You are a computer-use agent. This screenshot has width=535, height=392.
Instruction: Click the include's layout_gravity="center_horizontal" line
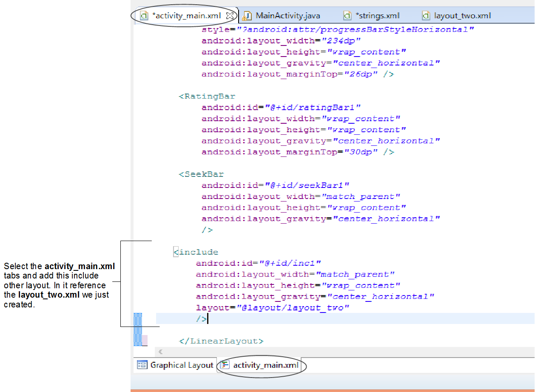[315, 296]
